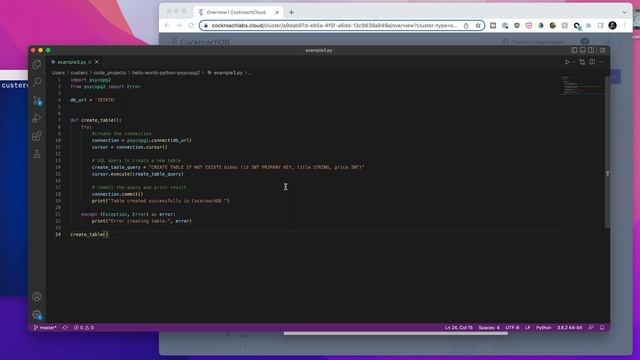The image size is (640, 360).
Task: Share the page from the address bar
Action: coord(466,25)
